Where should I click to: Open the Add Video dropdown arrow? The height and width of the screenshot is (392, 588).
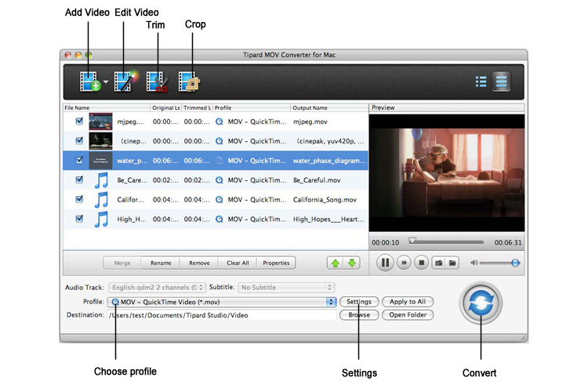coord(106,82)
